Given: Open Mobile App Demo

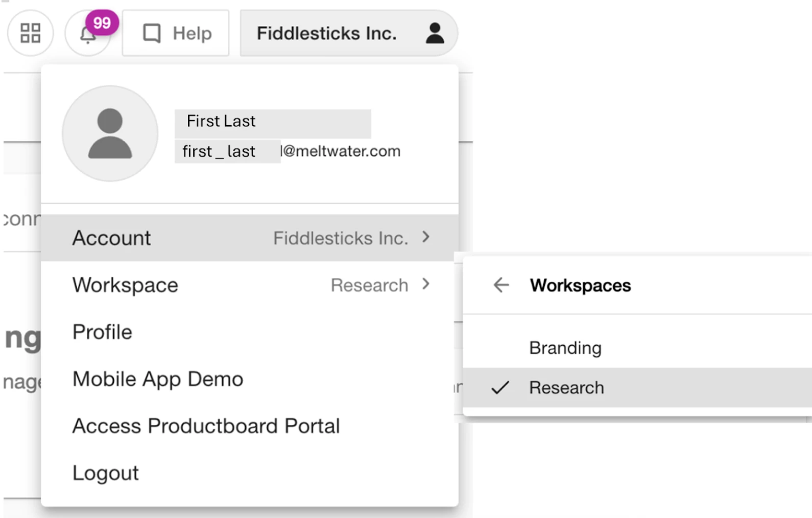Looking at the screenshot, I should tap(158, 379).
